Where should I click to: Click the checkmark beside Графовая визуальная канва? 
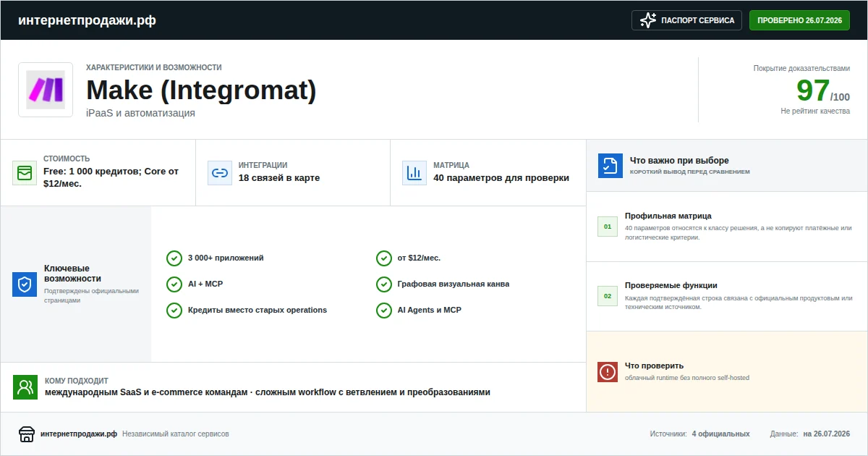click(x=384, y=284)
